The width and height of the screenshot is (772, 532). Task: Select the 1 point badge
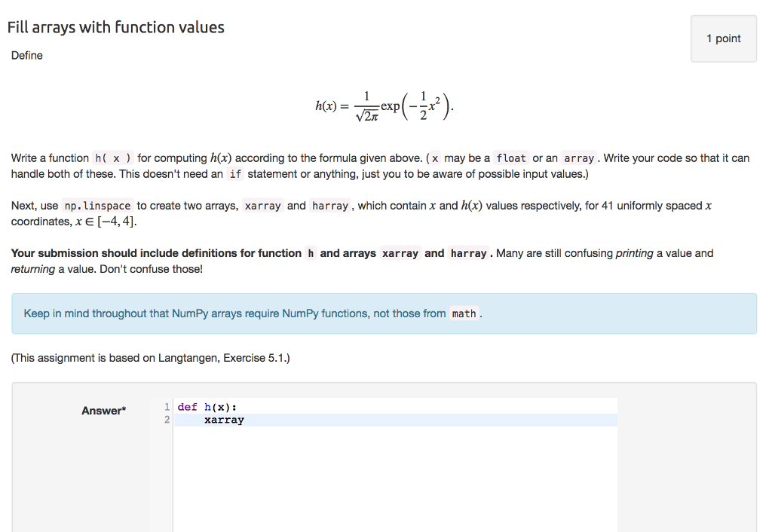(x=723, y=38)
